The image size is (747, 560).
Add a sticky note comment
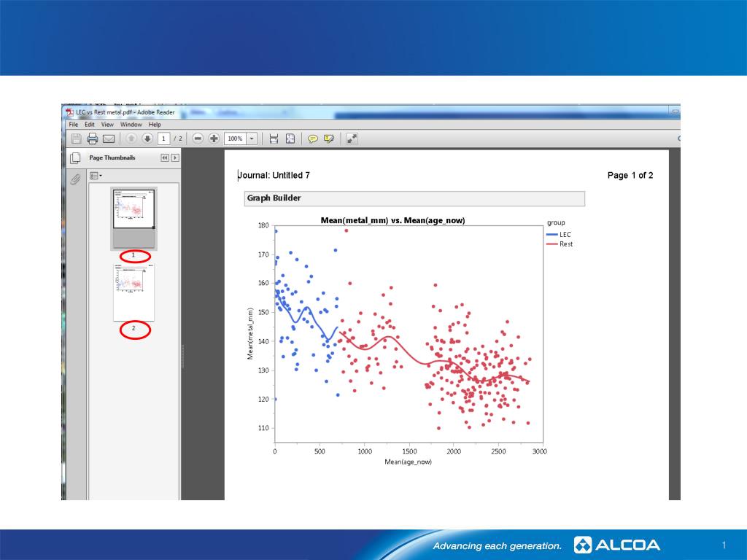click(x=312, y=139)
